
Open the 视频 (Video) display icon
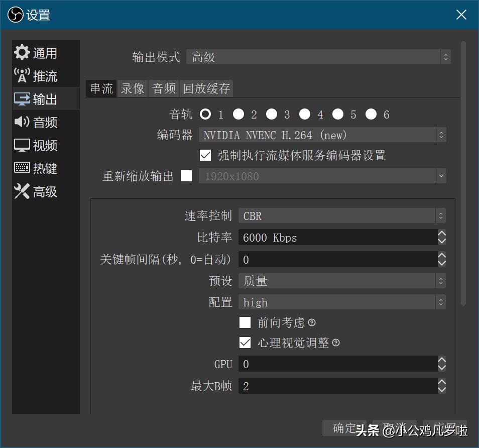pyautogui.click(x=22, y=145)
